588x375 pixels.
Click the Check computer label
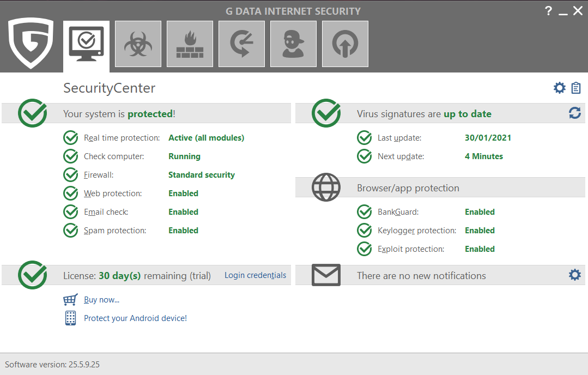click(x=114, y=156)
